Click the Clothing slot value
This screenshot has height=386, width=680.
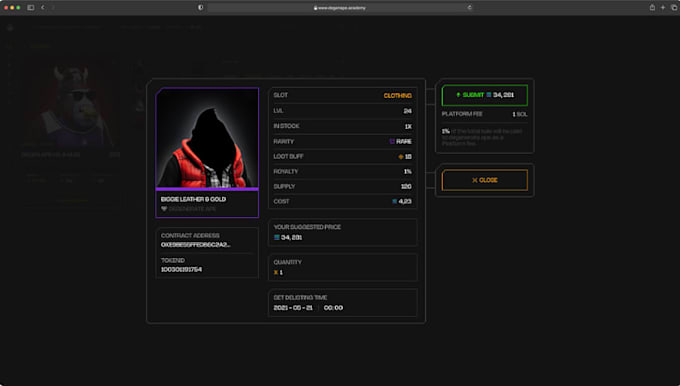pos(398,95)
